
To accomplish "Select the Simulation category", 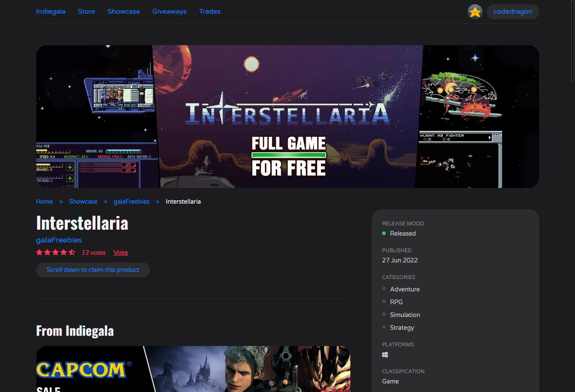I will coord(405,315).
